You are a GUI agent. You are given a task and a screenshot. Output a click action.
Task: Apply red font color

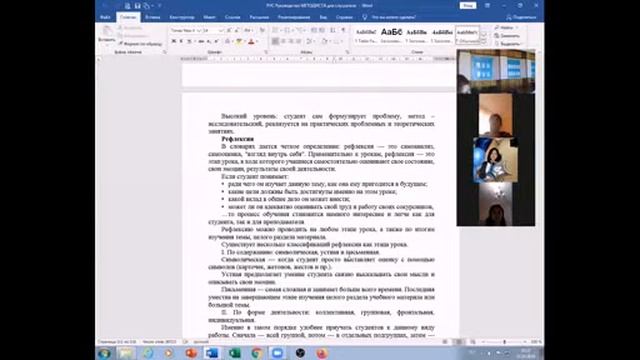point(251,41)
